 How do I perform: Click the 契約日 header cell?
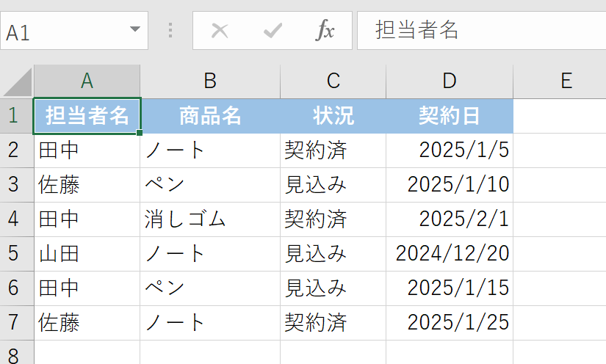pyautogui.click(x=450, y=116)
